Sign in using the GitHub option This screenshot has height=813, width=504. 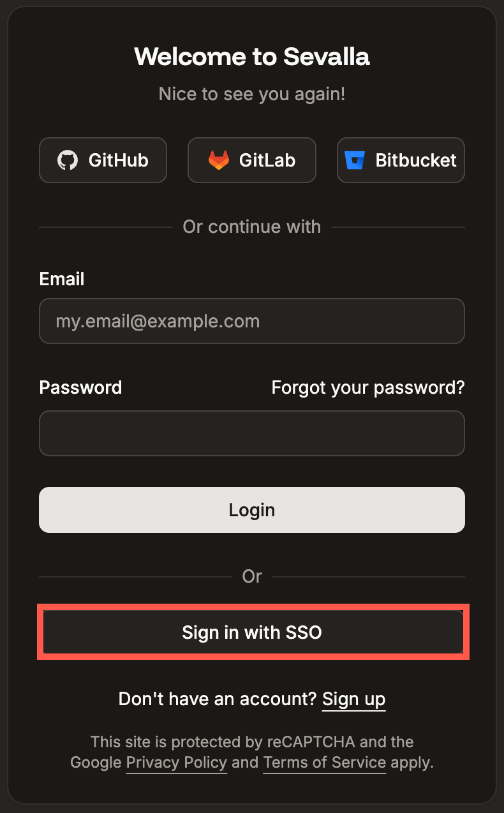point(103,160)
